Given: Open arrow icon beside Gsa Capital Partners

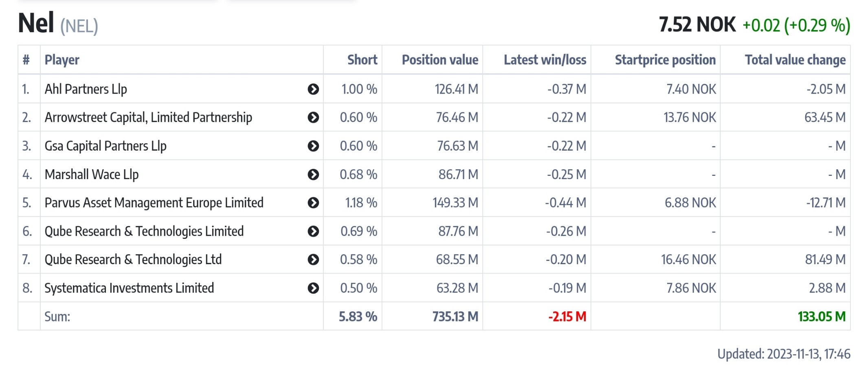Looking at the screenshot, I should pos(313,146).
